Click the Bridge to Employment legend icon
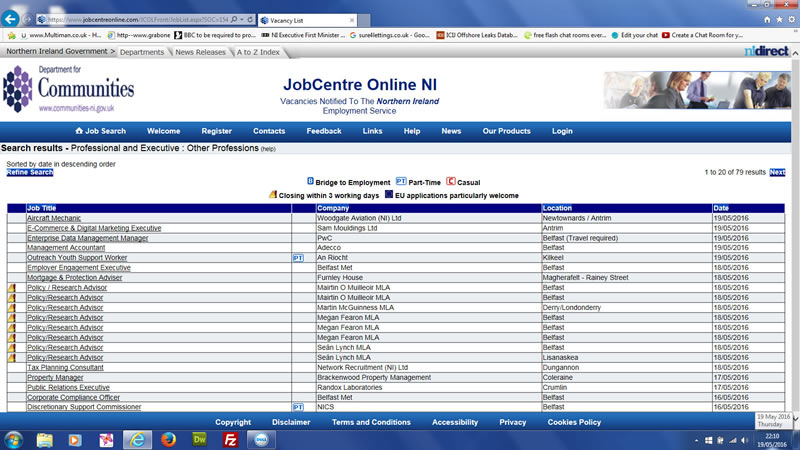 [310, 181]
